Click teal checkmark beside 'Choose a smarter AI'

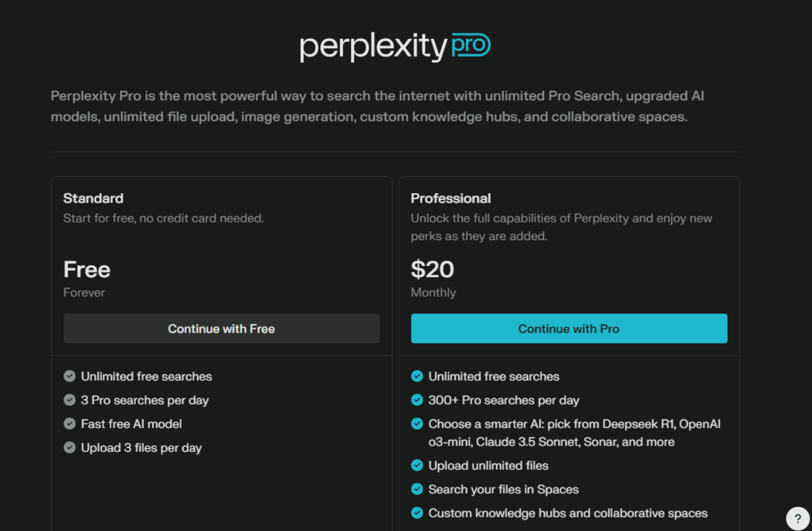[418, 424]
